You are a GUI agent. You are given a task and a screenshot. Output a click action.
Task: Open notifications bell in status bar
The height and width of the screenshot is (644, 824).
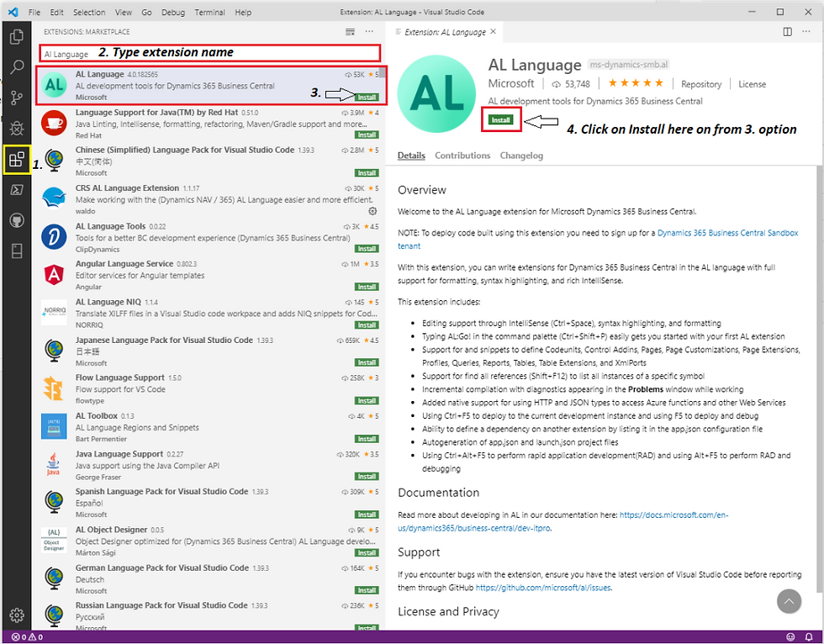[x=809, y=637]
